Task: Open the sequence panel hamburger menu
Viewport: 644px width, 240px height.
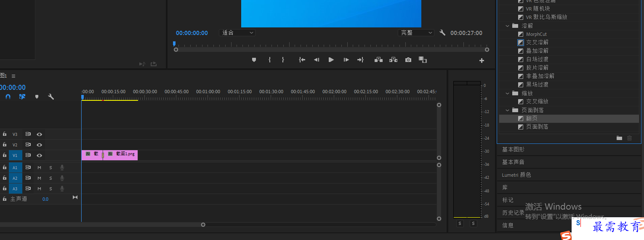Action: [13, 76]
